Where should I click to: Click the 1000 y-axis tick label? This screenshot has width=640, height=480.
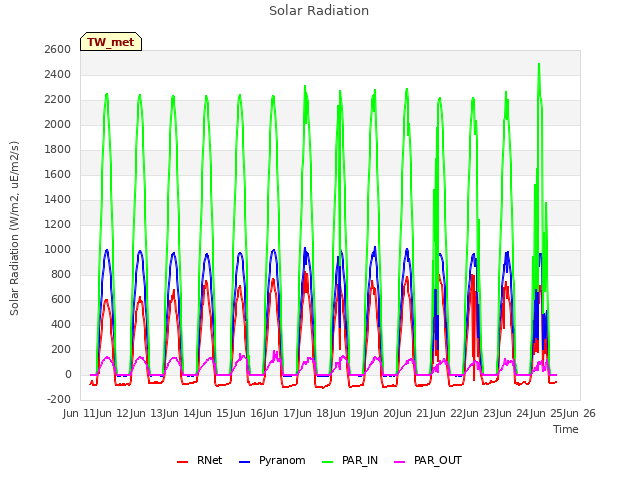point(58,249)
